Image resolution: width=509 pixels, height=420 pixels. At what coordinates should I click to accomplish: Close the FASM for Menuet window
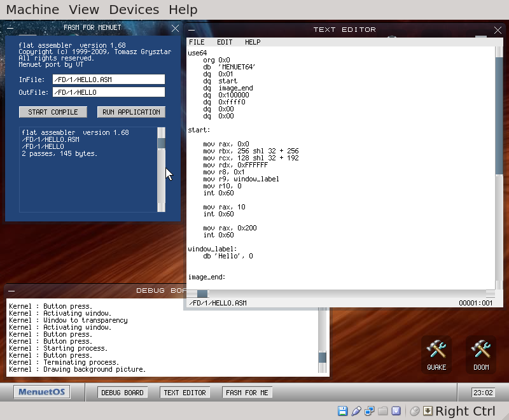point(176,28)
